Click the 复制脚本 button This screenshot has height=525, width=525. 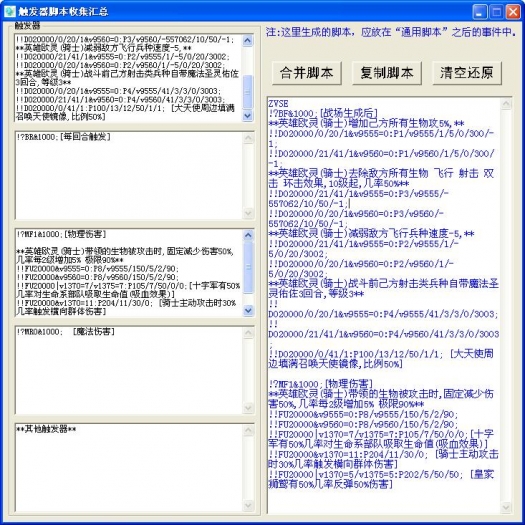(387, 73)
